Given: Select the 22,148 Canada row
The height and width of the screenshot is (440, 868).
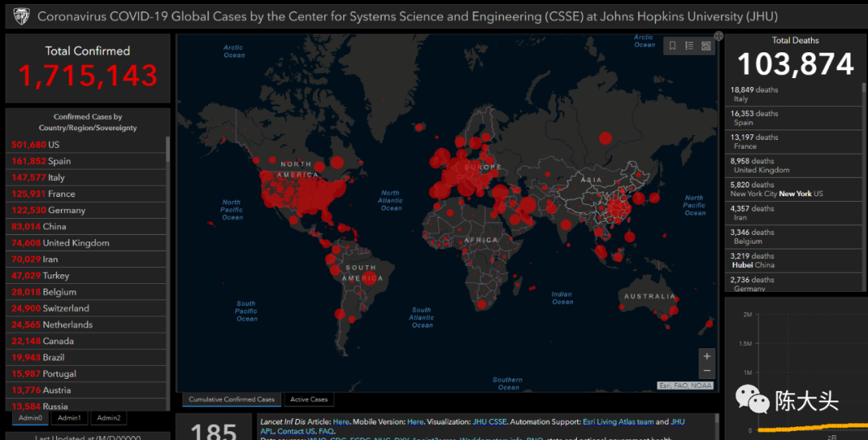Looking at the screenshot, I should tap(86, 341).
